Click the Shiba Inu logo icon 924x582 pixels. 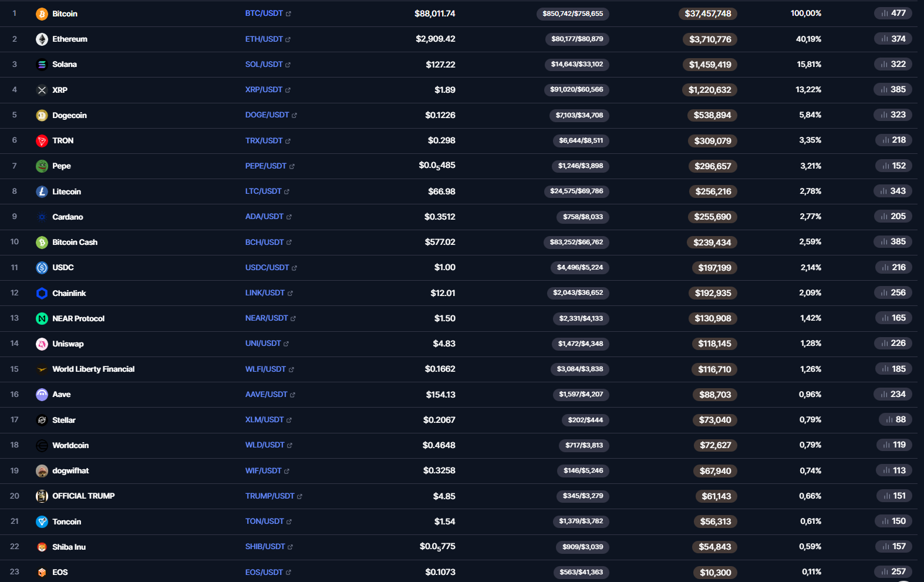point(42,547)
